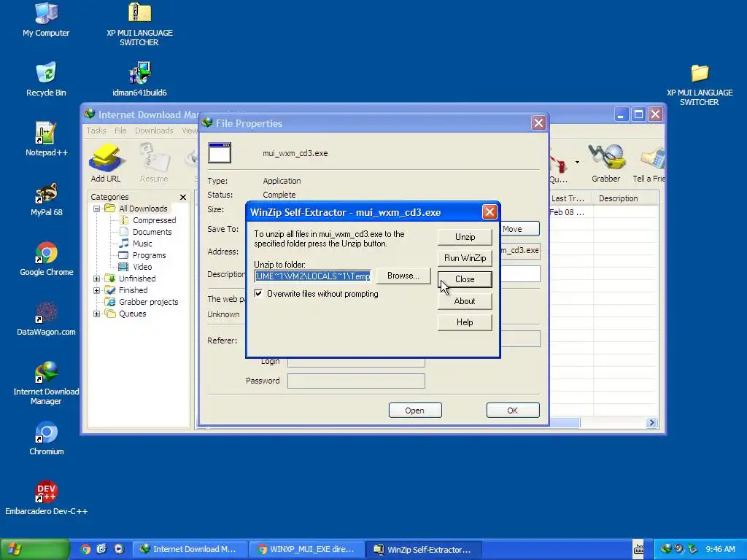Open the queue toolbar dropdown arrow in IDM
The width and height of the screenshot is (747, 560).
point(577,163)
